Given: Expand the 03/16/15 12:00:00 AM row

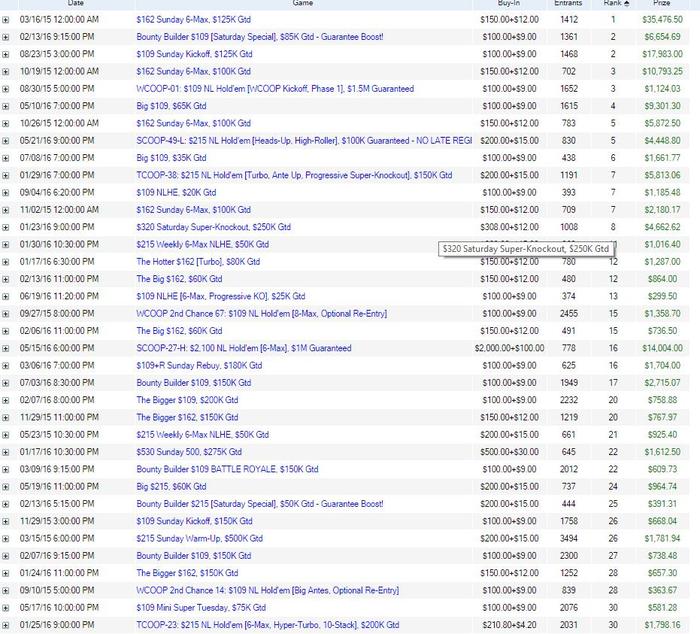Looking at the screenshot, I should (5, 20).
